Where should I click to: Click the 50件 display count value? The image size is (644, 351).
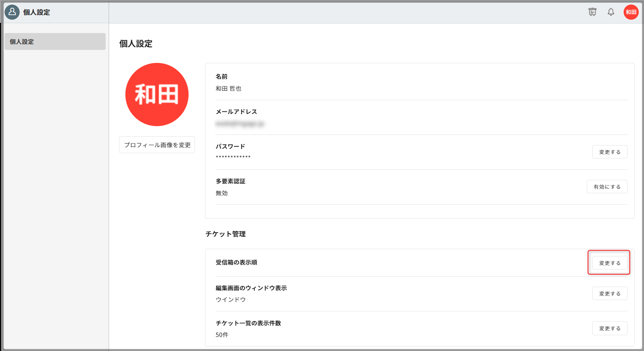coord(222,335)
